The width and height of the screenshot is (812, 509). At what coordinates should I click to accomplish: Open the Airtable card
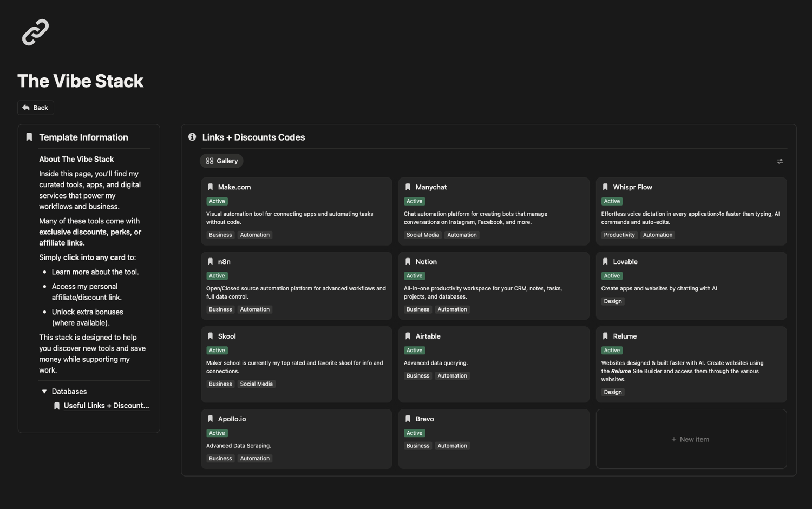click(x=428, y=336)
